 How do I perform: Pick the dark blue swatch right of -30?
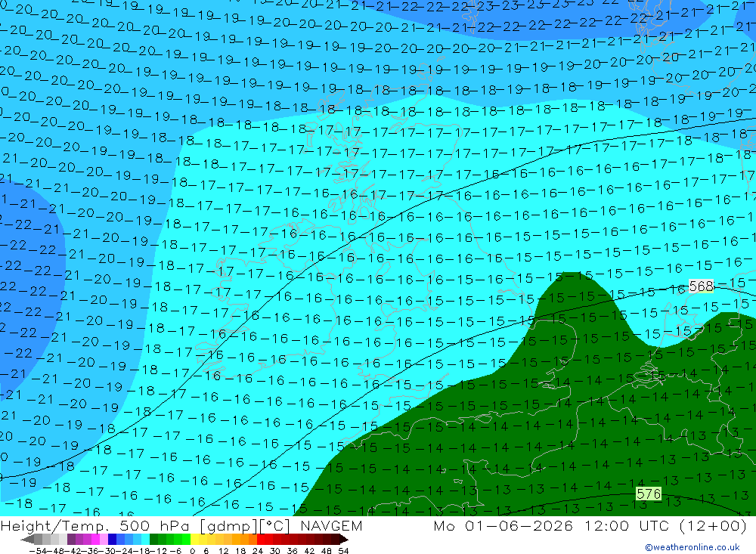pos(112,540)
